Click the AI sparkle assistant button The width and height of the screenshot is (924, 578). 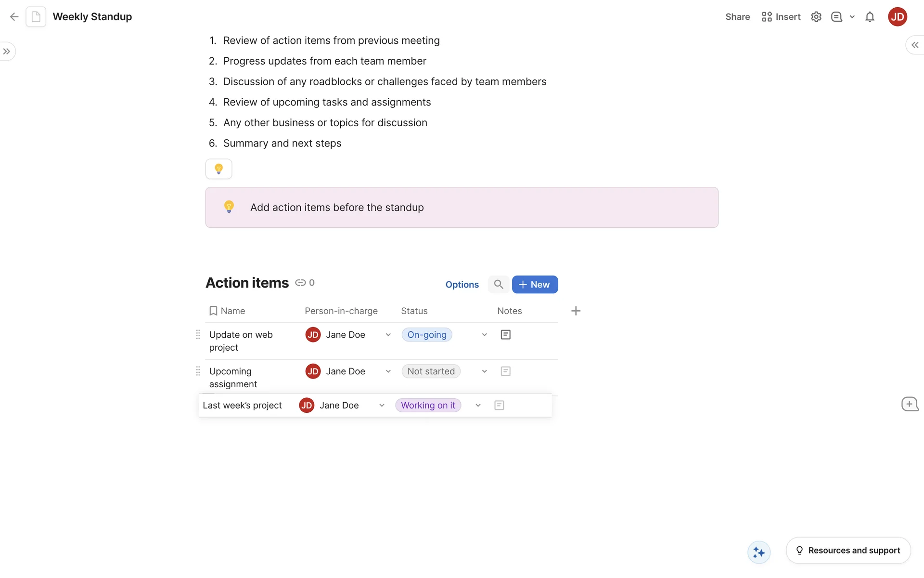759,552
